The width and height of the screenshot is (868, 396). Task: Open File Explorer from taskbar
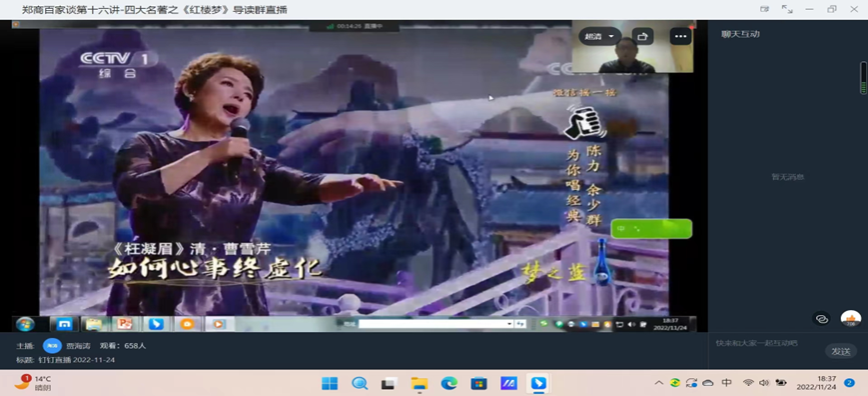click(420, 383)
